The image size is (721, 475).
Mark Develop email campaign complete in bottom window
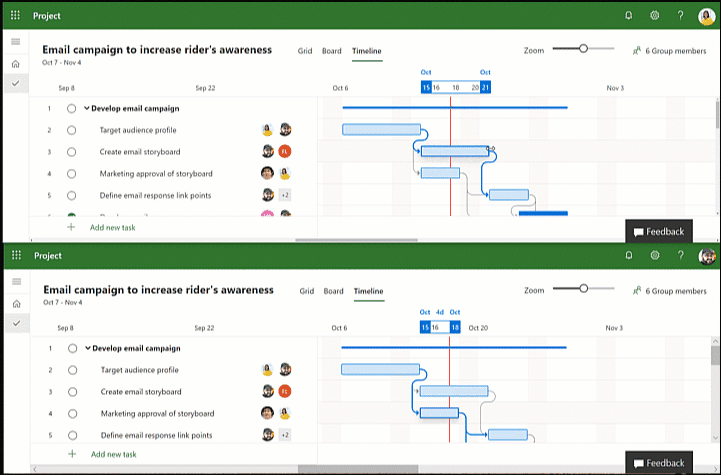click(x=72, y=349)
